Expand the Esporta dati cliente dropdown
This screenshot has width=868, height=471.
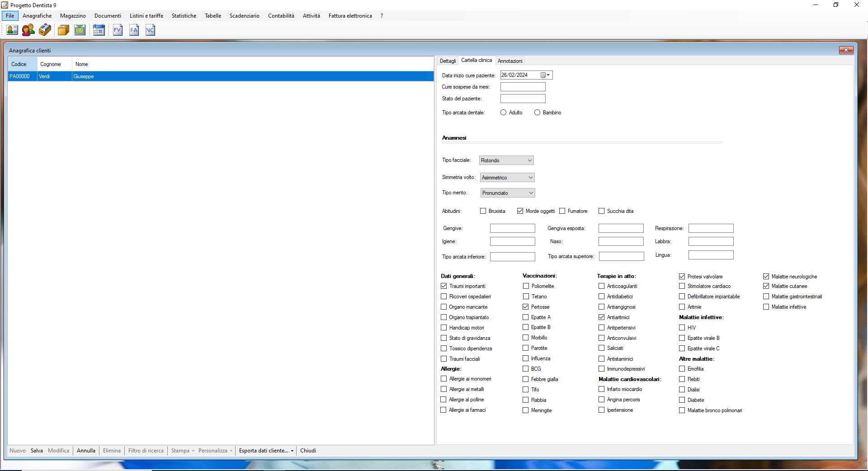pyautogui.click(x=292, y=451)
